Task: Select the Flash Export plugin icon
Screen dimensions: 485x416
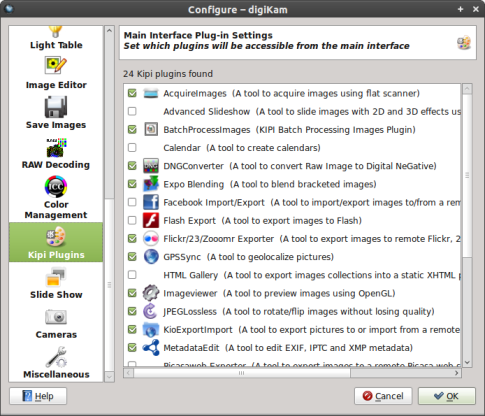Action: [x=151, y=220]
